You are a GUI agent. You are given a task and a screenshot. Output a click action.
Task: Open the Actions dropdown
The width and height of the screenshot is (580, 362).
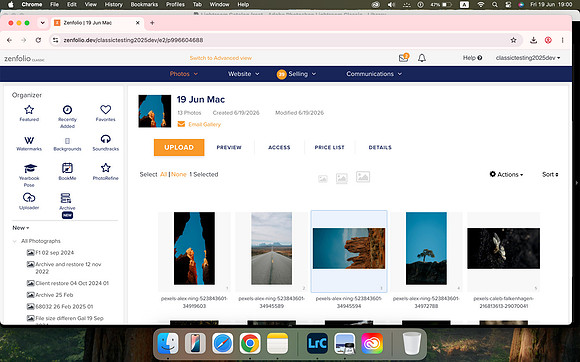click(506, 174)
